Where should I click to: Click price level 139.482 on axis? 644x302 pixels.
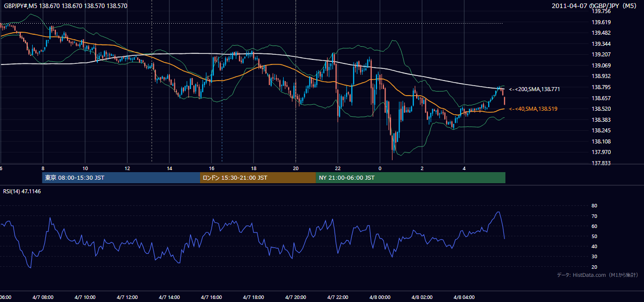point(601,33)
